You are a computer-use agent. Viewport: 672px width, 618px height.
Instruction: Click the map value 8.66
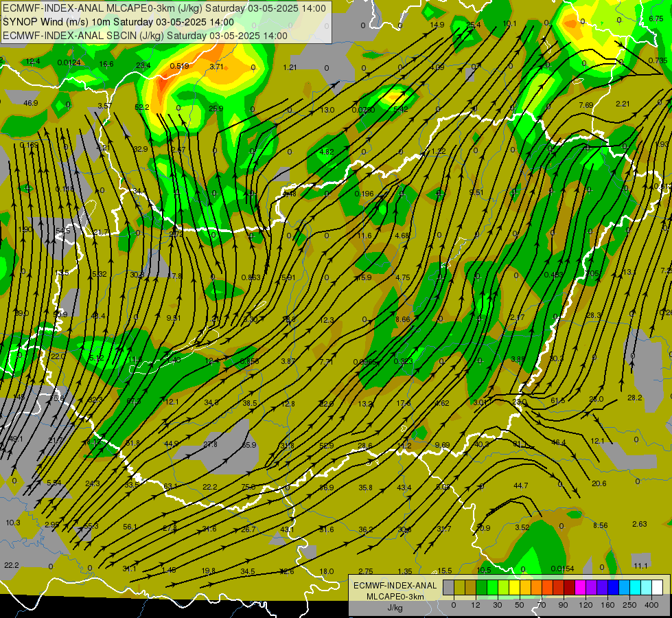pos(403,319)
